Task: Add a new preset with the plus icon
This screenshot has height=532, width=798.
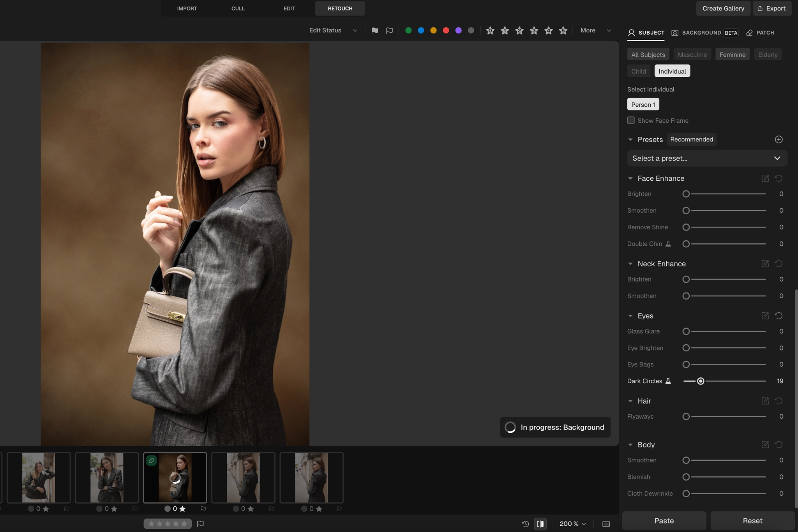Action: pos(779,139)
